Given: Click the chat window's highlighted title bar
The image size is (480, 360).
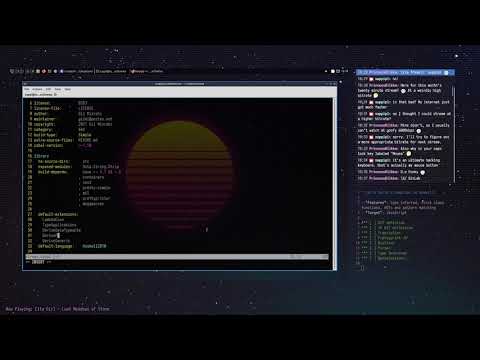Looking at the screenshot, I should coord(405,72).
